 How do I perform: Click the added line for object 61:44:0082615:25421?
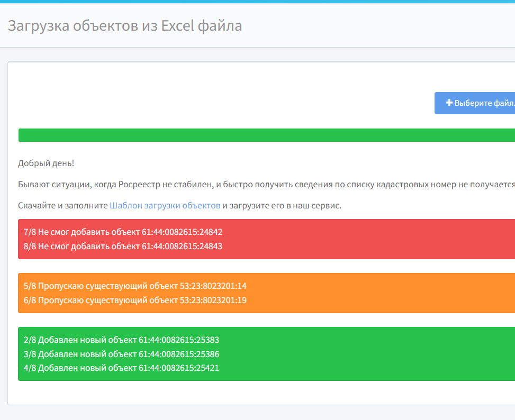121,368
